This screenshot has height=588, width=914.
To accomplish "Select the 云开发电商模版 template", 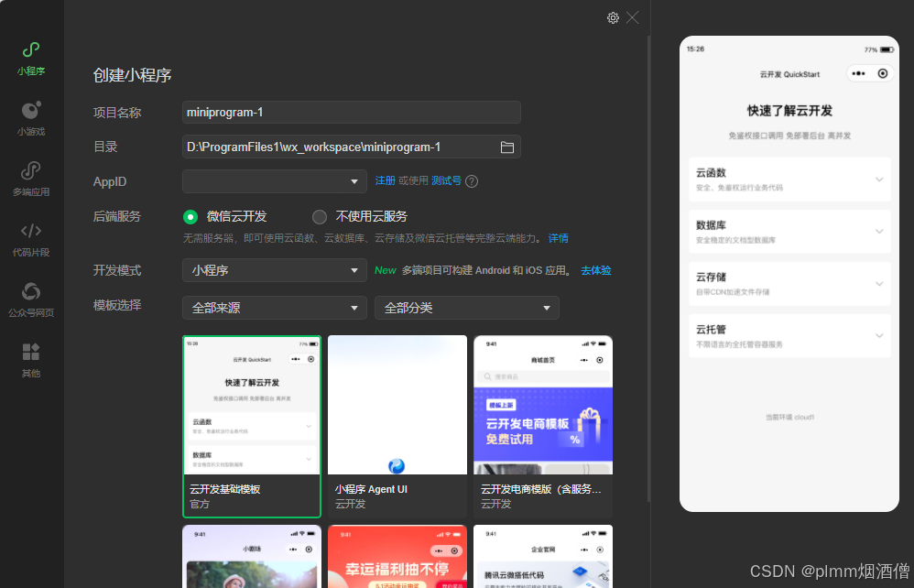I will 543,427.
